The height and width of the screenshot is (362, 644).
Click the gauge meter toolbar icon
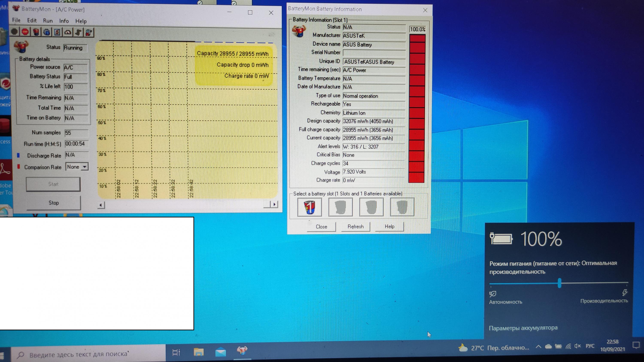tap(68, 32)
